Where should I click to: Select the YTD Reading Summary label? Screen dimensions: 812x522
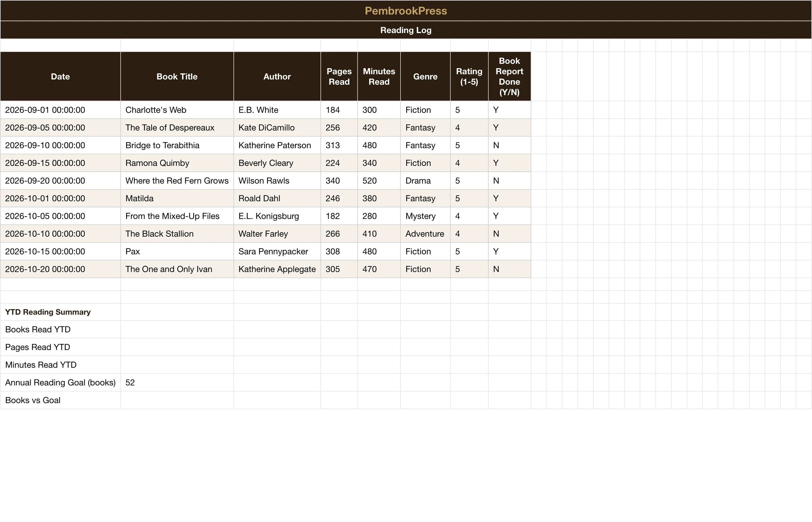(x=60, y=312)
